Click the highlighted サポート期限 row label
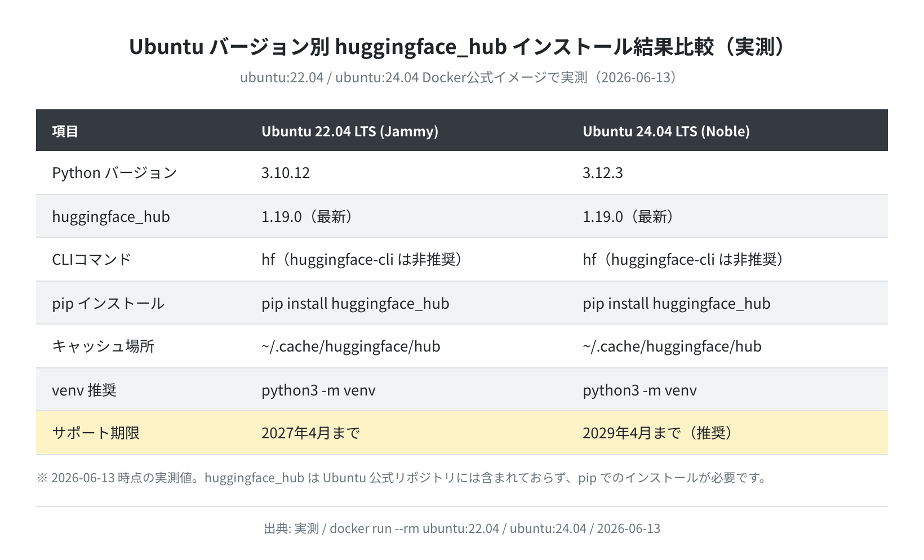The height and width of the screenshot is (560, 924). tap(96, 433)
